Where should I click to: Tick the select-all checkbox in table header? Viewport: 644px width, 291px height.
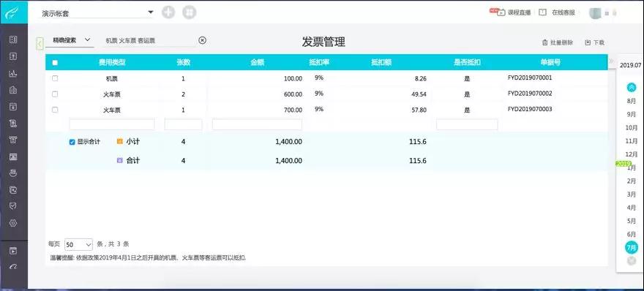(55, 63)
